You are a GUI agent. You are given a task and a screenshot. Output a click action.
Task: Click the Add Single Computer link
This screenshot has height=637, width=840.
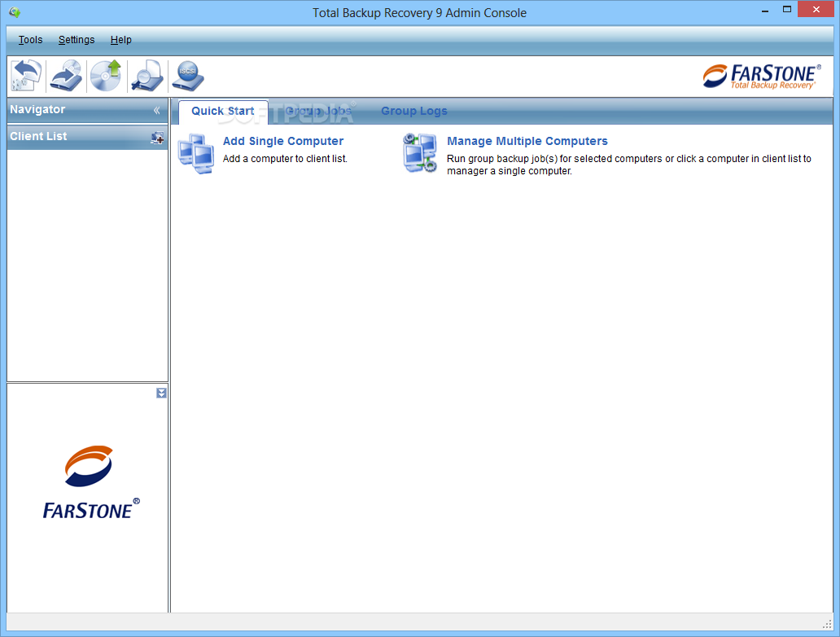(x=283, y=141)
